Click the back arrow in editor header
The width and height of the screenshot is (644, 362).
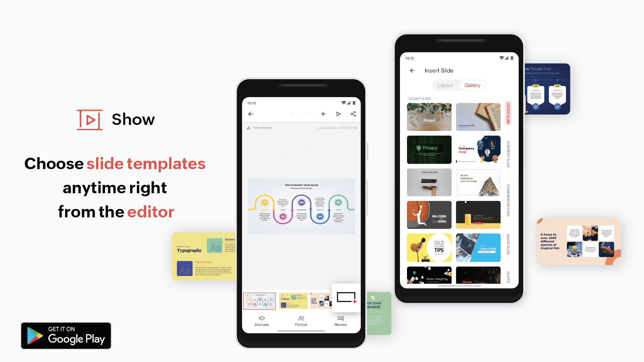(251, 114)
